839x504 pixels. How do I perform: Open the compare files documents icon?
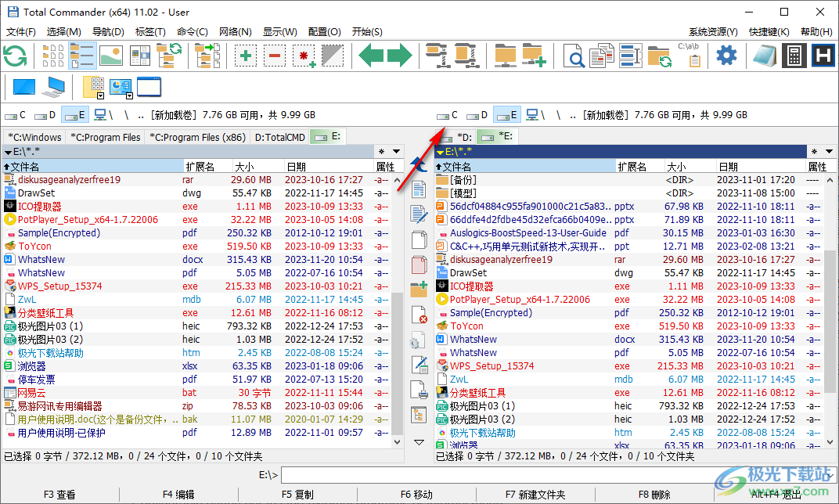click(x=602, y=56)
